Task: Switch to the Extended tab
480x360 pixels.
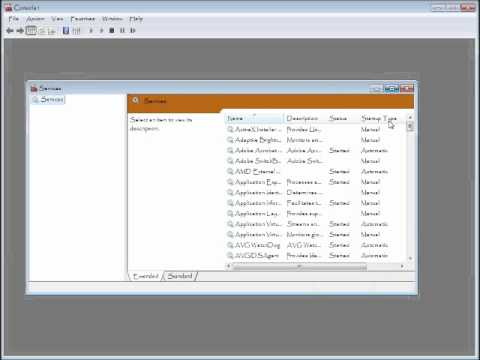Action: coord(146,276)
